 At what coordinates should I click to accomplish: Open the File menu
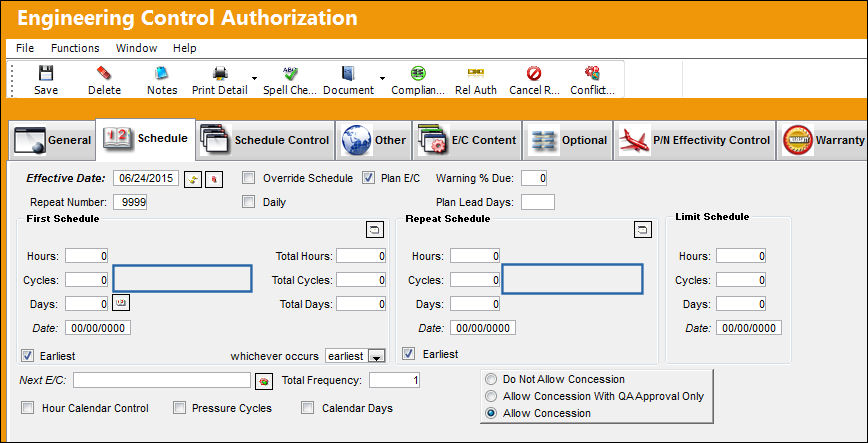[25, 48]
